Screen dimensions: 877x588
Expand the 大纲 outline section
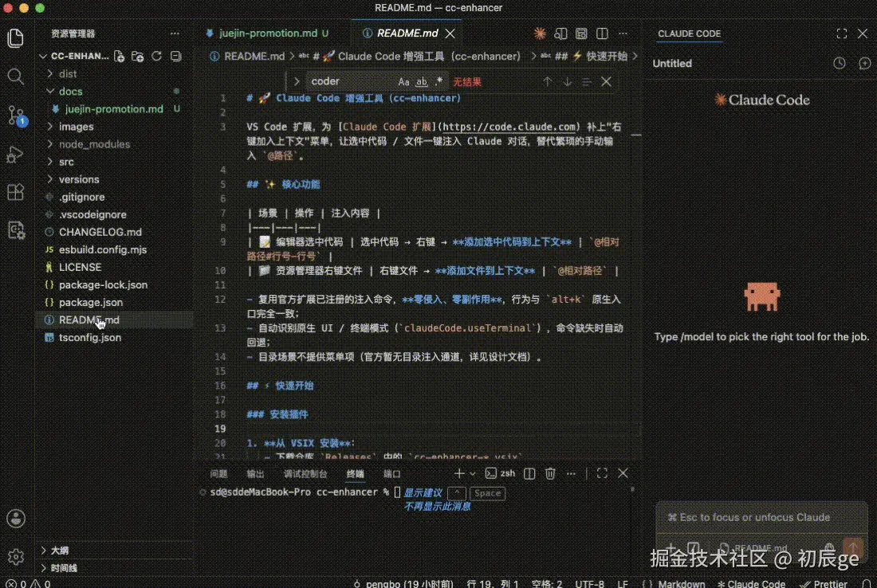click(x=59, y=551)
